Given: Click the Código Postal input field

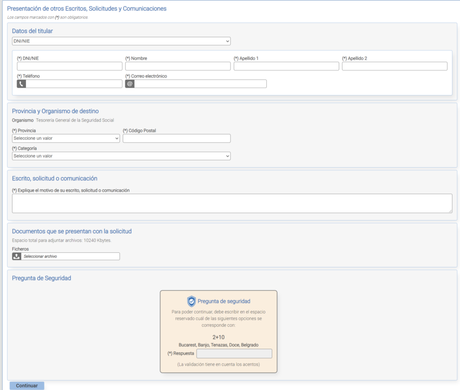Looking at the screenshot, I should click(x=177, y=138).
